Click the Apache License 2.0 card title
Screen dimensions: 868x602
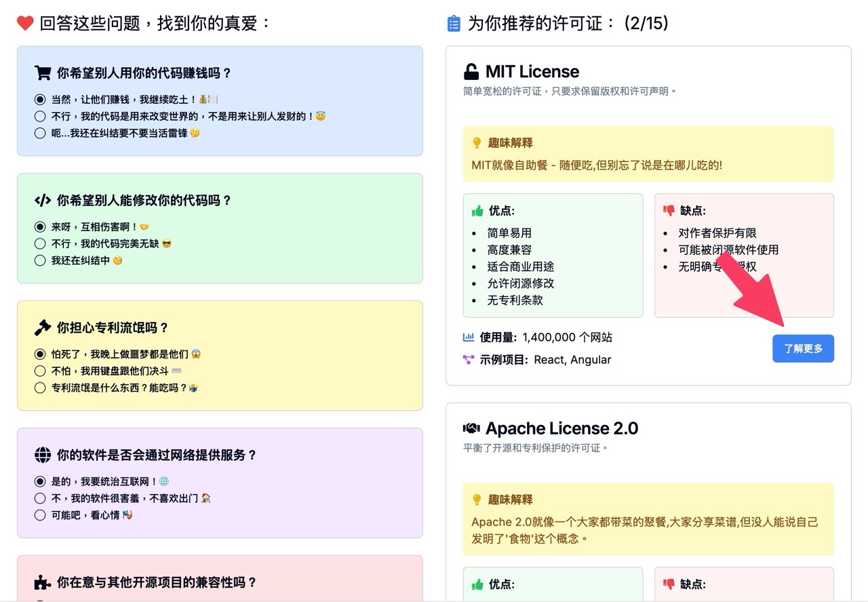[561, 428]
